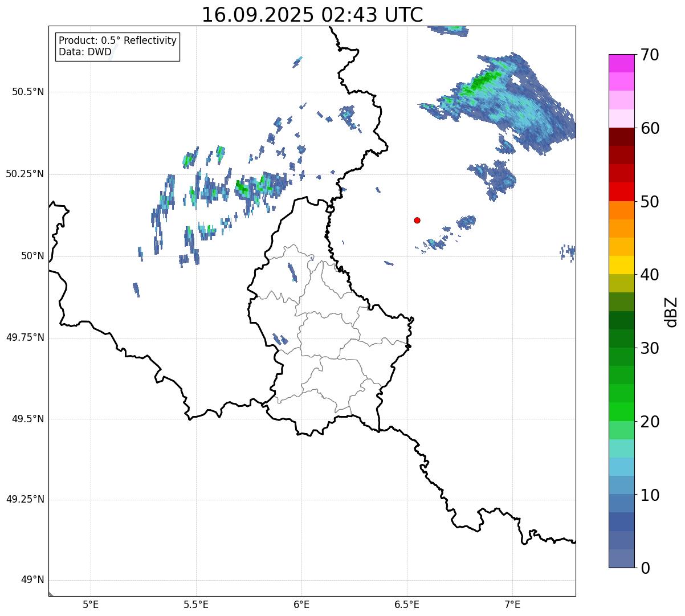
Task: Click the red station marker dot
Action: [x=417, y=220]
